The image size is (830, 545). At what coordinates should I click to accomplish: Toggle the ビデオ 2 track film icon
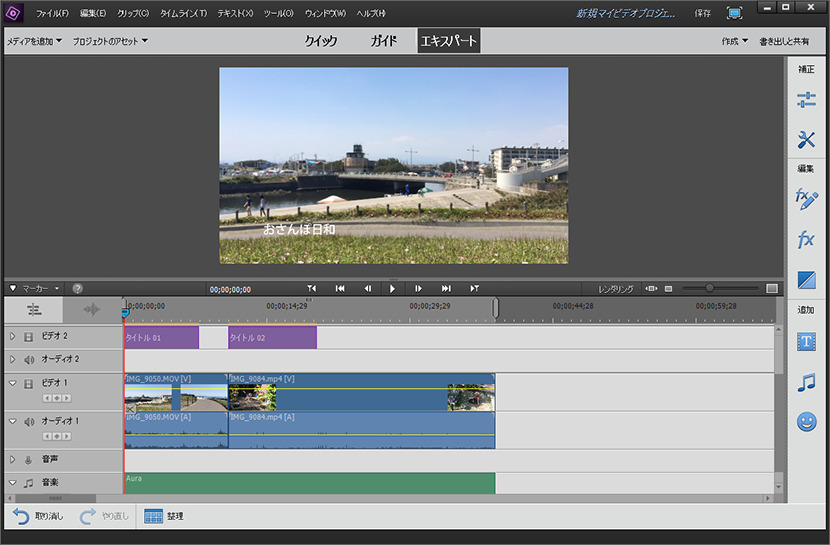click(29, 338)
